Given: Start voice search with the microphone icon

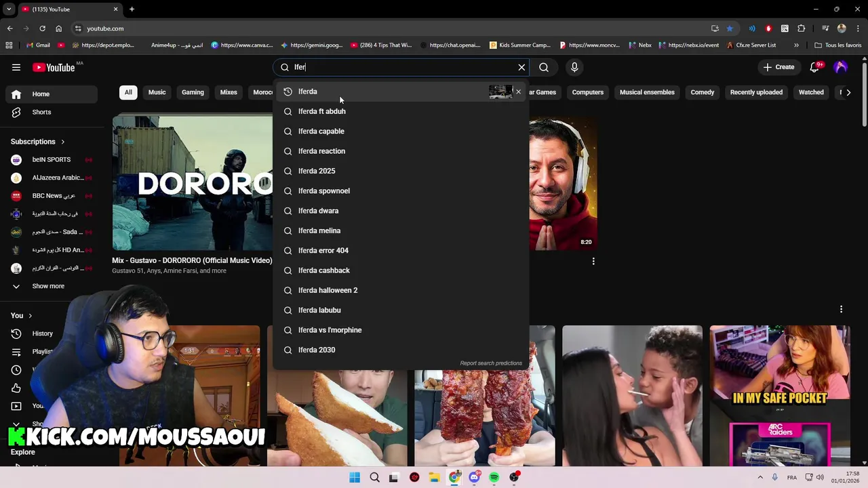Looking at the screenshot, I should coord(574,67).
